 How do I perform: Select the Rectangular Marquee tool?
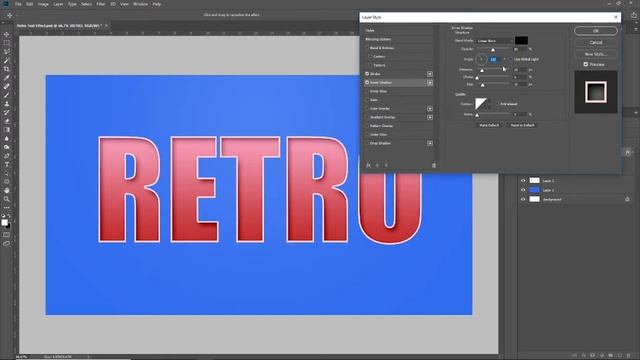tap(7, 43)
